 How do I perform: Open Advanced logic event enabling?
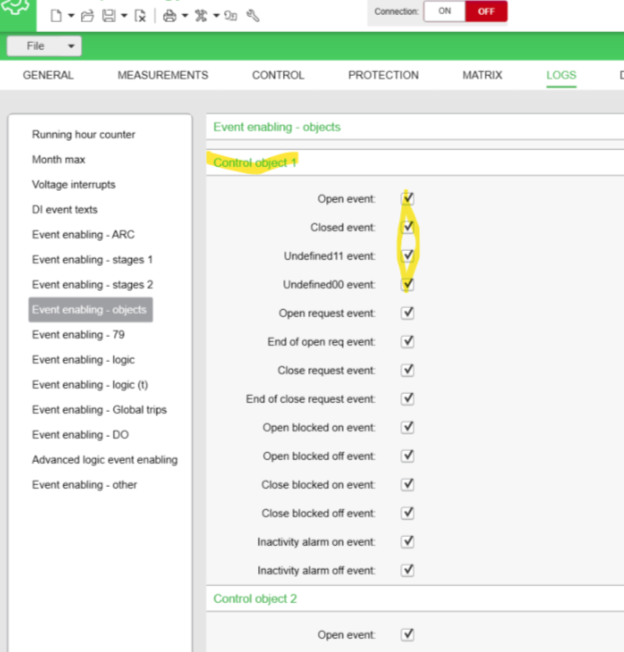click(x=105, y=459)
